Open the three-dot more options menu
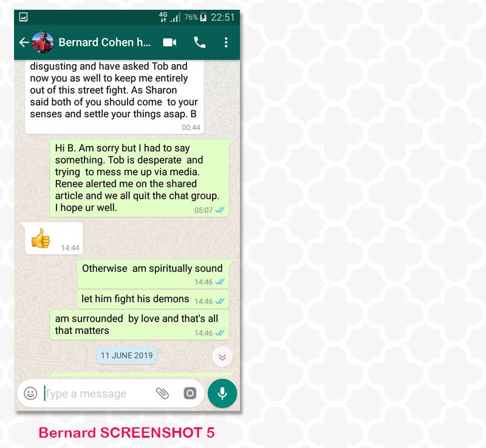This screenshot has width=486, height=448. coord(226,42)
